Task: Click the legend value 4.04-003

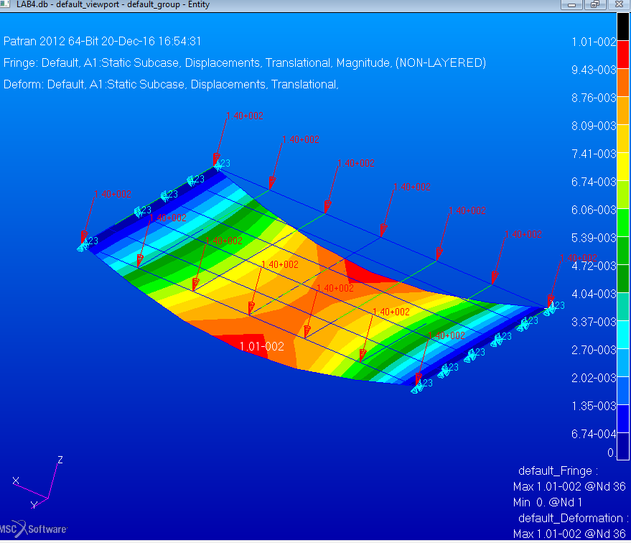Action: 594,293
